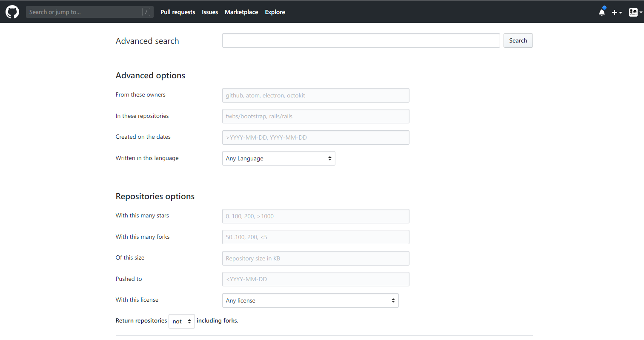This screenshot has height=340, width=644.
Task: Click the 'Pushed to' label
Action: (129, 279)
